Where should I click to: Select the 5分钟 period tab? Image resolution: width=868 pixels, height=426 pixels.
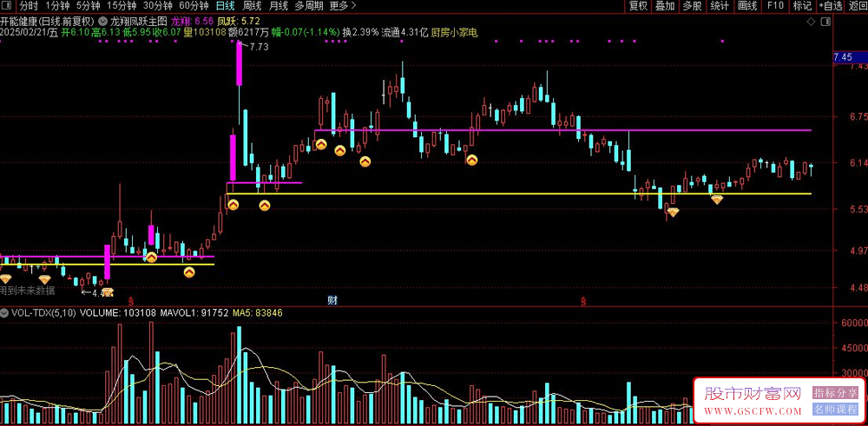[88, 6]
